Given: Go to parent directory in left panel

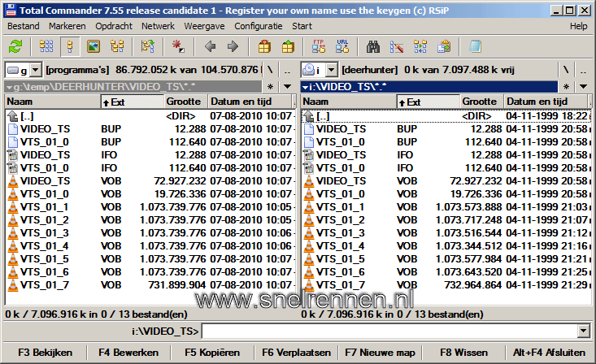Looking at the screenshot, I should [288, 70].
